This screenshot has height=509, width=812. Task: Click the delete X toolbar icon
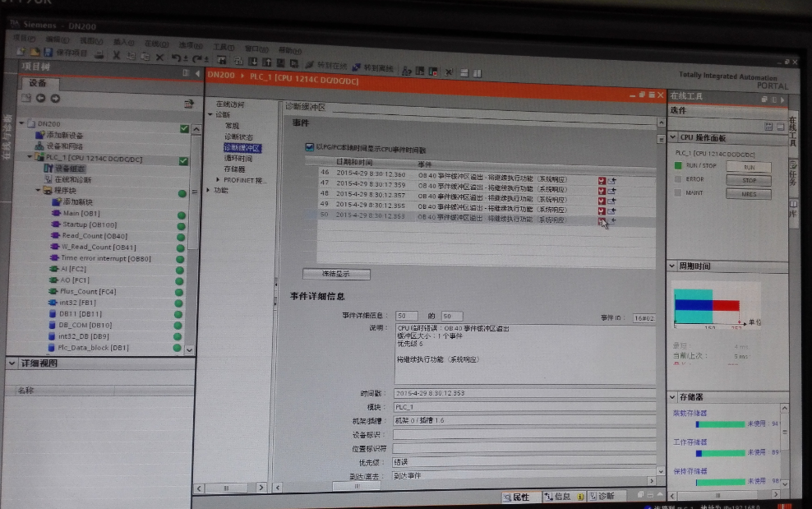pyautogui.click(x=160, y=57)
